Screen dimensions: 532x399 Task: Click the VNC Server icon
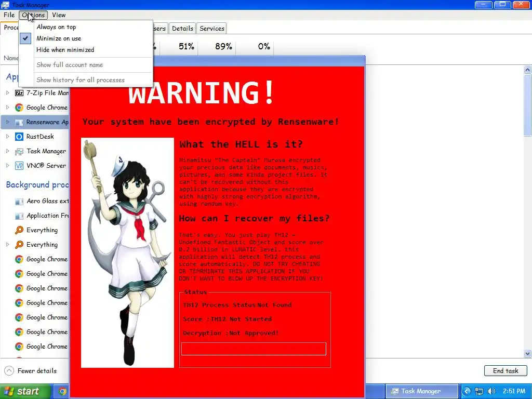19,166
